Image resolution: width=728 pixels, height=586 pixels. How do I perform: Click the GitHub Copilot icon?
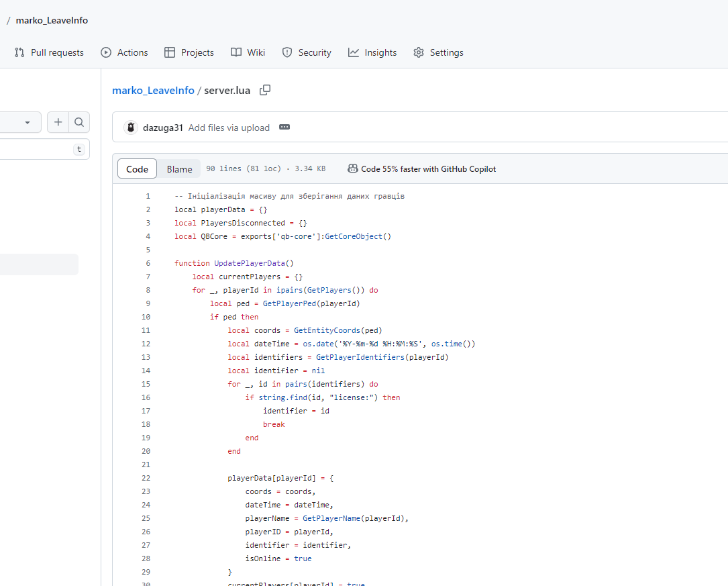coord(353,168)
